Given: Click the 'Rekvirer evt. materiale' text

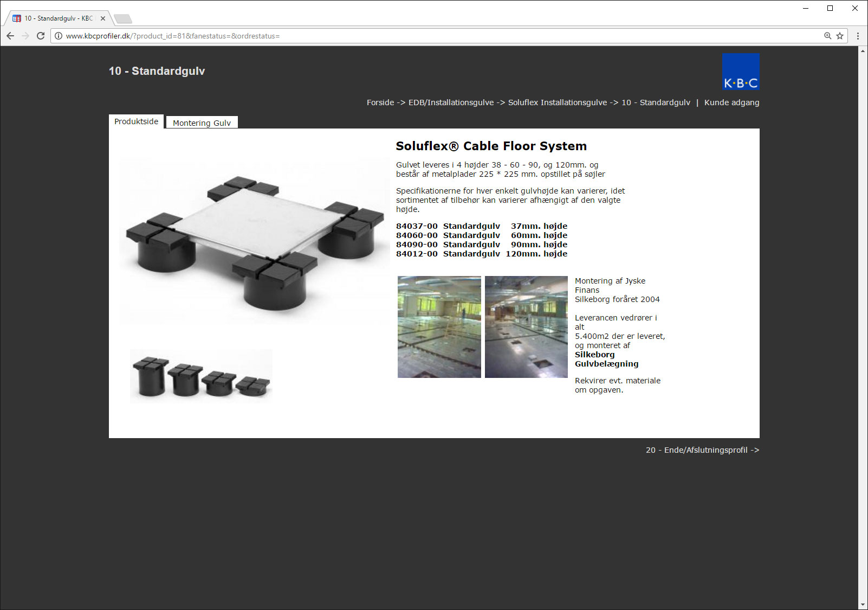Looking at the screenshot, I should [618, 381].
